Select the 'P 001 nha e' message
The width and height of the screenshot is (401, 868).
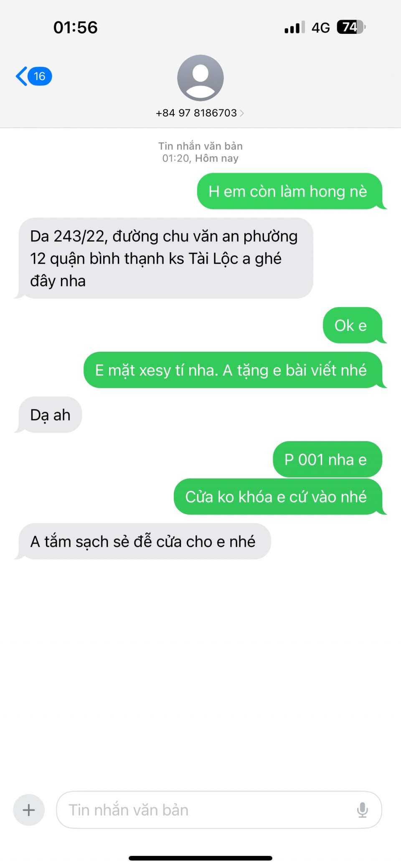327,459
